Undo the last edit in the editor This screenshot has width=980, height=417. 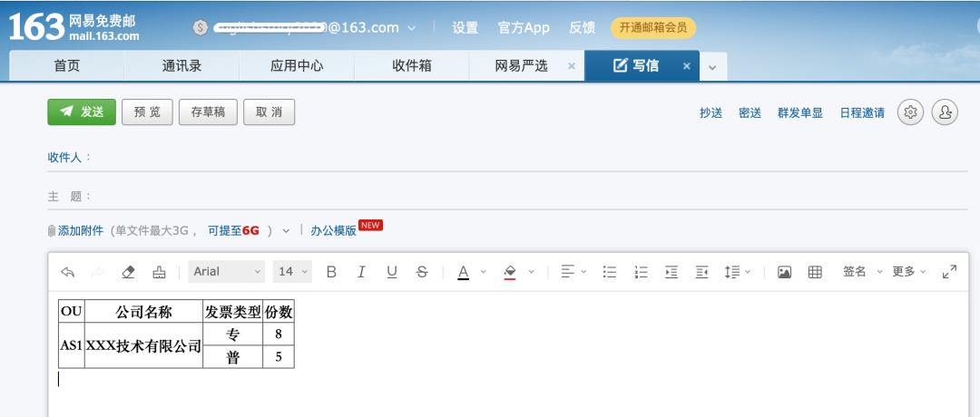coord(67,272)
